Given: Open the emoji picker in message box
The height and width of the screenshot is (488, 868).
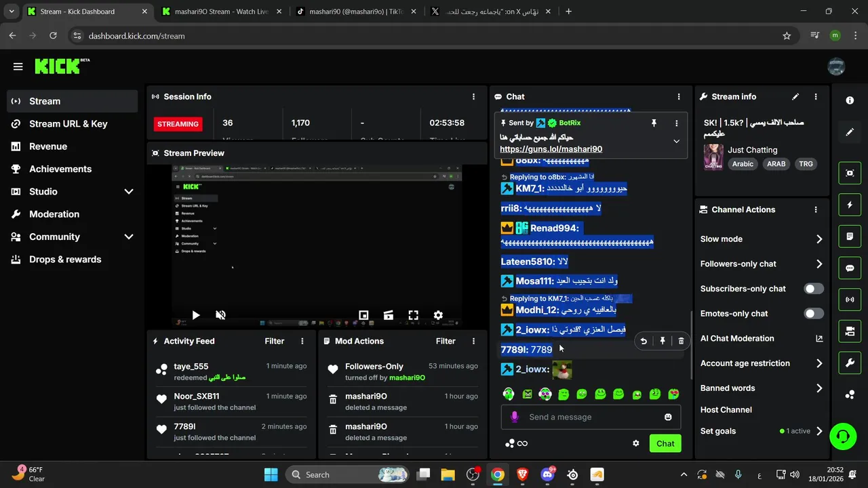Looking at the screenshot, I should tap(668, 417).
